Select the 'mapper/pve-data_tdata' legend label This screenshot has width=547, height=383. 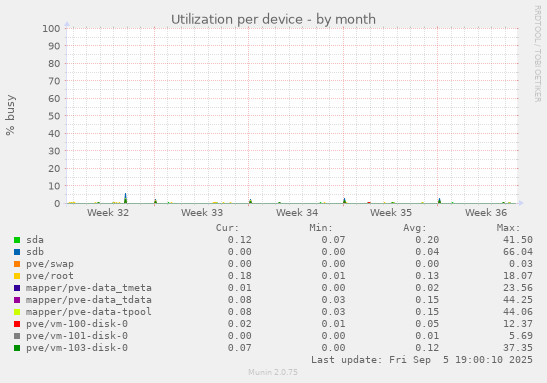tap(89, 300)
